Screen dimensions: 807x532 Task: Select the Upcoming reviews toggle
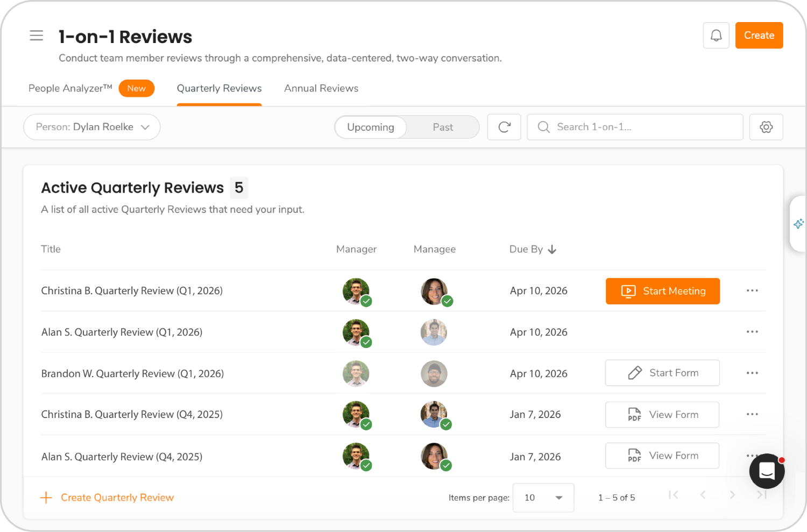pyautogui.click(x=371, y=127)
